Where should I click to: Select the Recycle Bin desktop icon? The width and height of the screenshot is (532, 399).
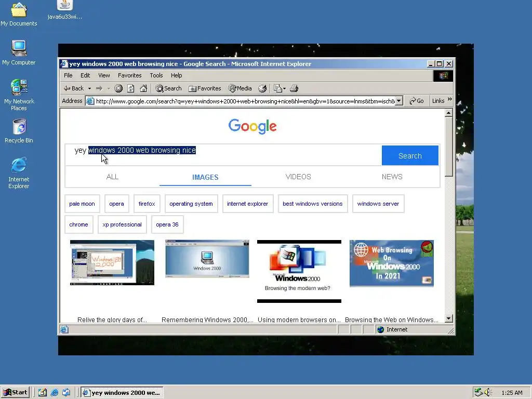click(x=19, y=131)
